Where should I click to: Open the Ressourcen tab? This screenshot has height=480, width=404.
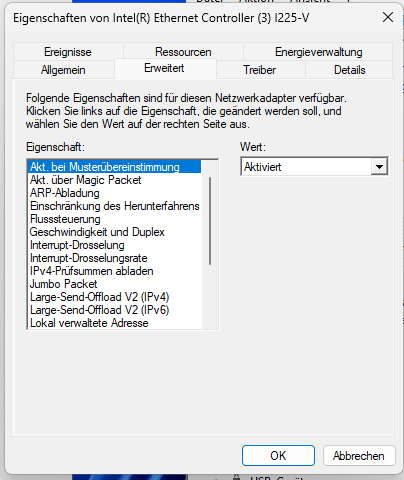coord(183,52)
